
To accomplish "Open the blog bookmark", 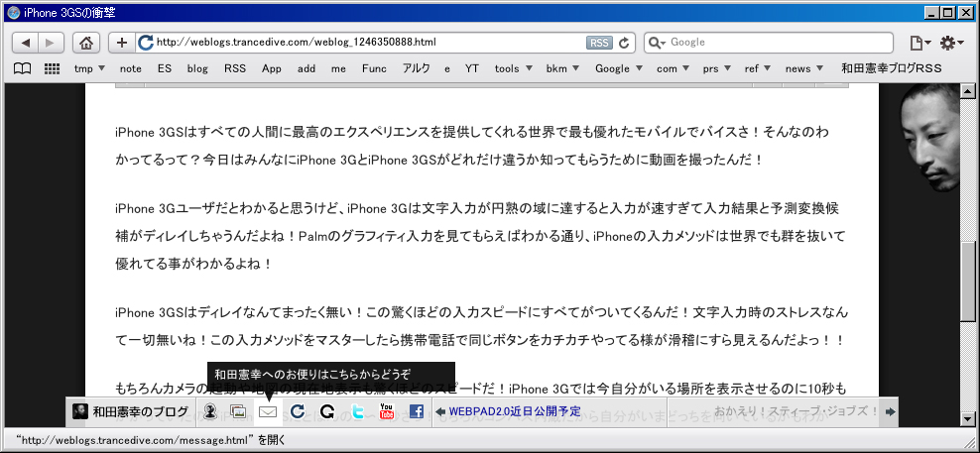I will pos(197,68).
